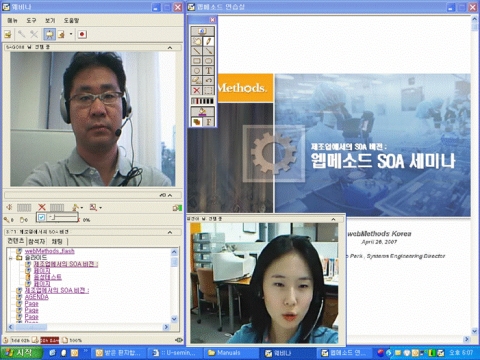Click the palette tool's top screen icon
This screenshot has width=480, height=360.
click(202, 31)
